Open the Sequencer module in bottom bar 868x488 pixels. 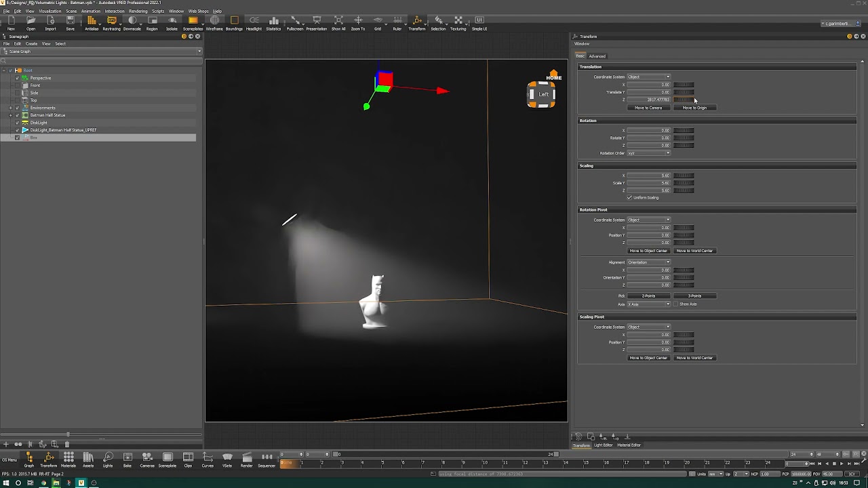pyautogui.click(x=267, y=460)
